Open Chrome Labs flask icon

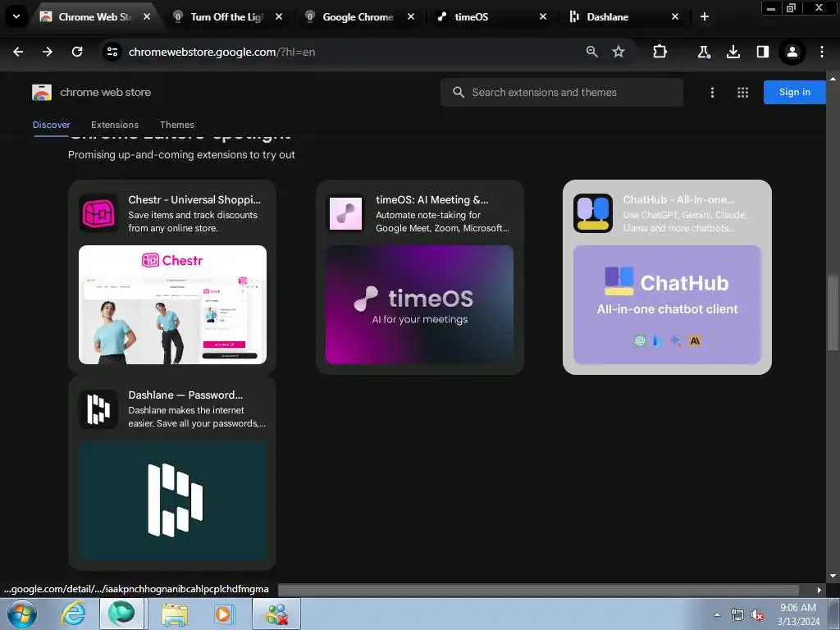703,52
